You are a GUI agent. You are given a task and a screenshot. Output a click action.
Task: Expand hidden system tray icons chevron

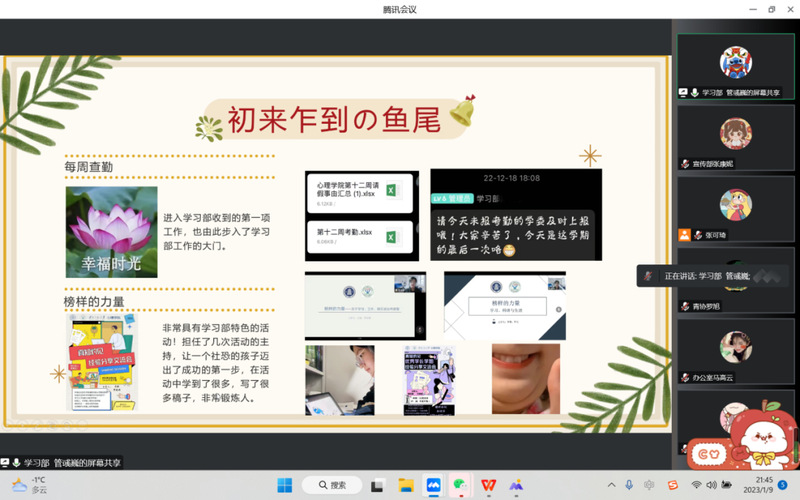(609, 485)
